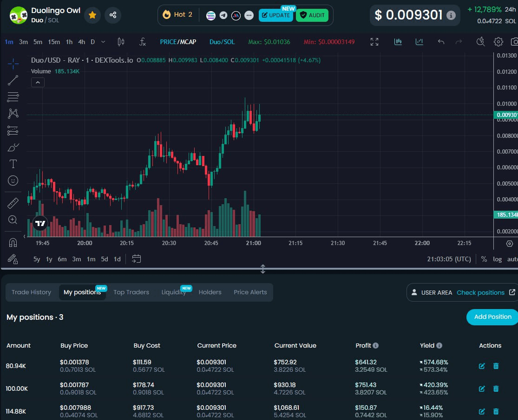This screenshot has width=518, height=420.
Task: Select the trend line drawing tool
Action: tap(13, 80)
